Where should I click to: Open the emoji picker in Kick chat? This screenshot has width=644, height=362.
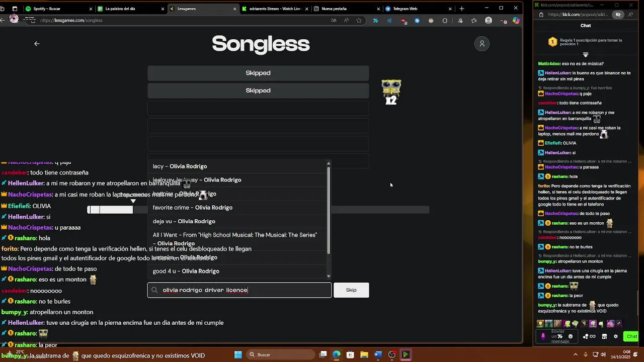pos(570,336)
